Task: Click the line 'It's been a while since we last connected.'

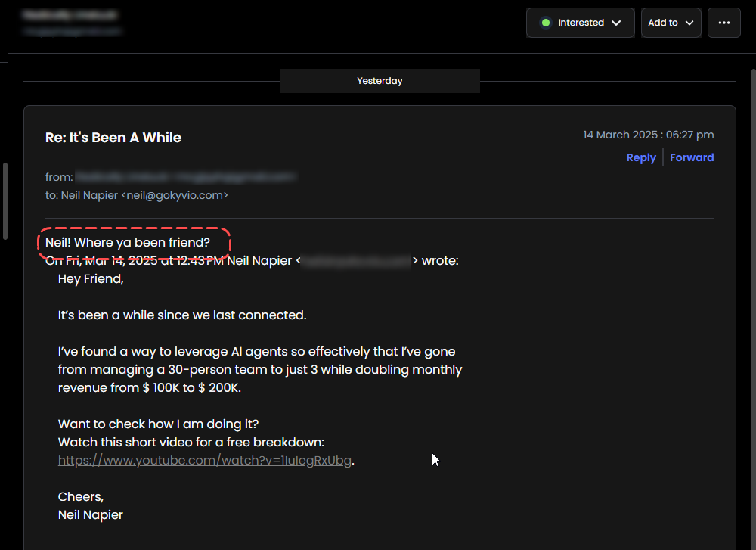Action: (x=182, y=315)
